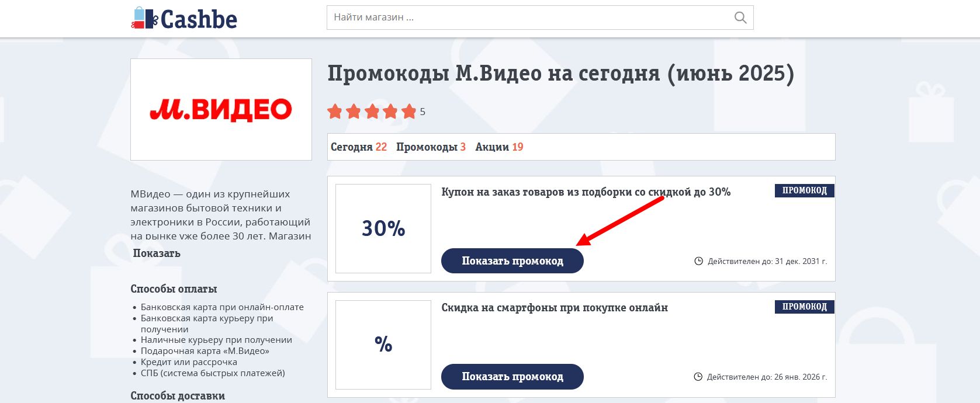
Task: Show promo code for smartphone discount
Action: [x=512, y=377]
